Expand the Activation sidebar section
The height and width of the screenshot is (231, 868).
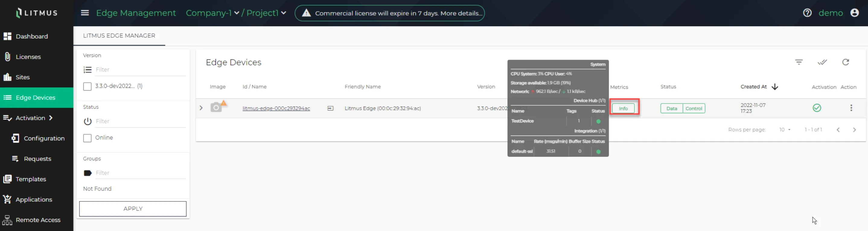point(37,118)
